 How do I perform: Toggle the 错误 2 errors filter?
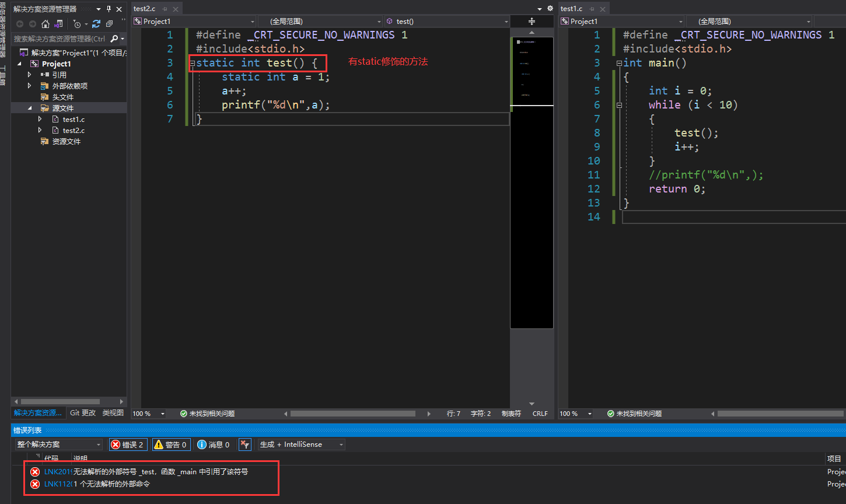[128, 444]
